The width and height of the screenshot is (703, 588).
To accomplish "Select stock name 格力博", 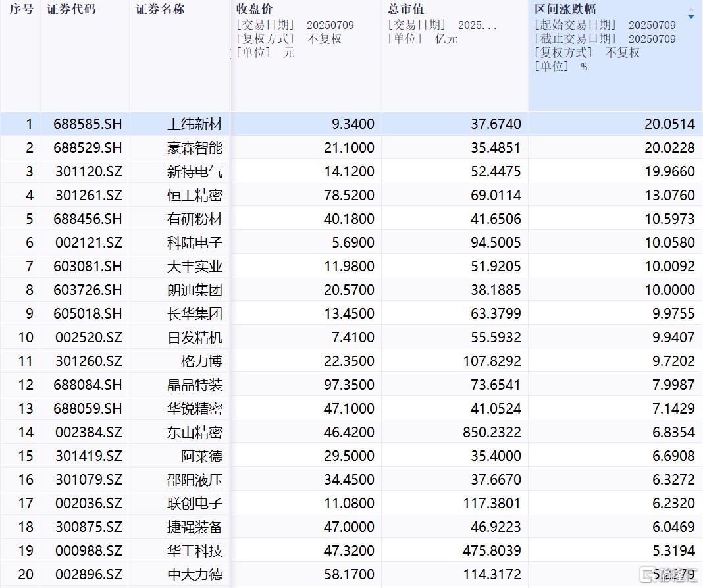I will 202,361.
